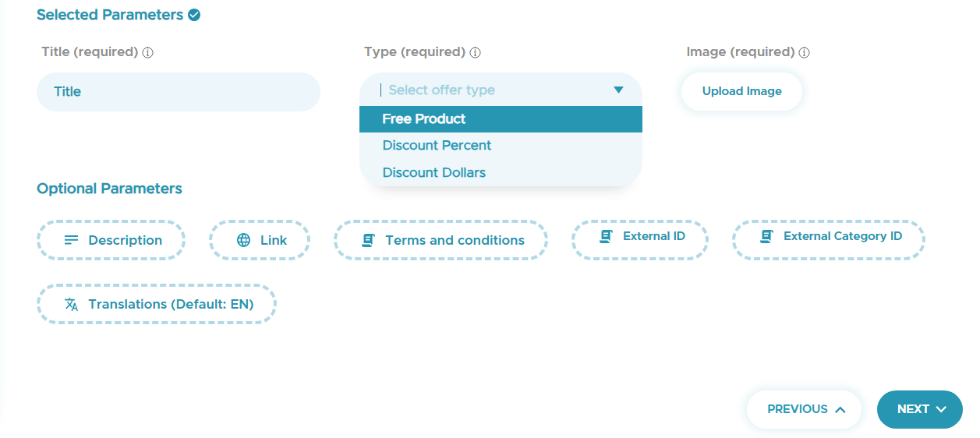Click the icon in External ID chip
The image size is (980, 438).
point(606,236)
